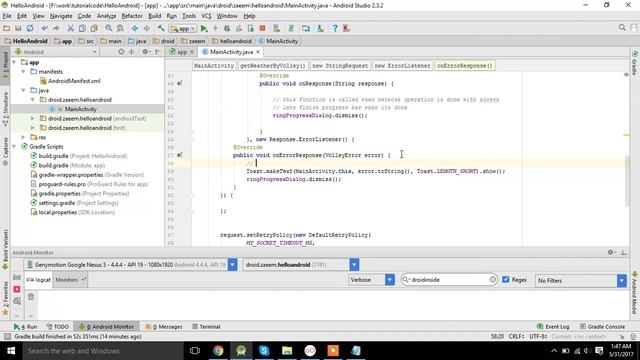Click the Synchronize toolbar icon
Screen dimensions: 640x360
[x=30, y=28]
